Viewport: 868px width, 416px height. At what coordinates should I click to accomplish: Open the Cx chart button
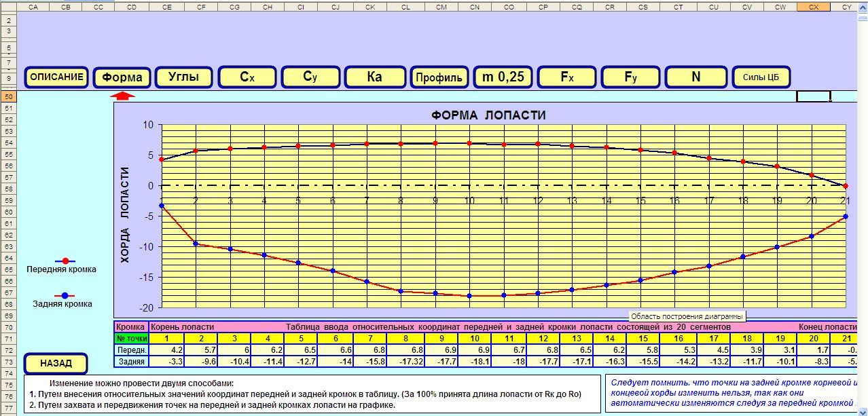247,77
